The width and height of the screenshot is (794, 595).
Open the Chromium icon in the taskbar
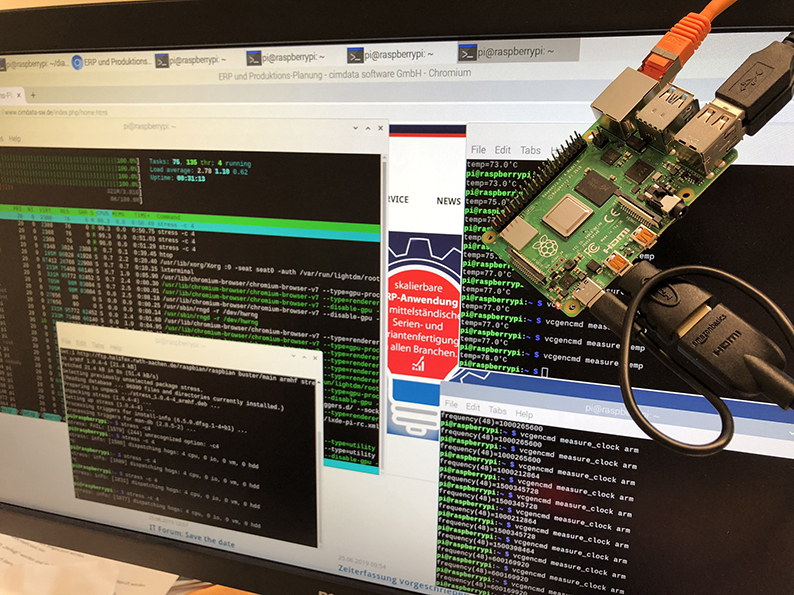click(77, 62)
